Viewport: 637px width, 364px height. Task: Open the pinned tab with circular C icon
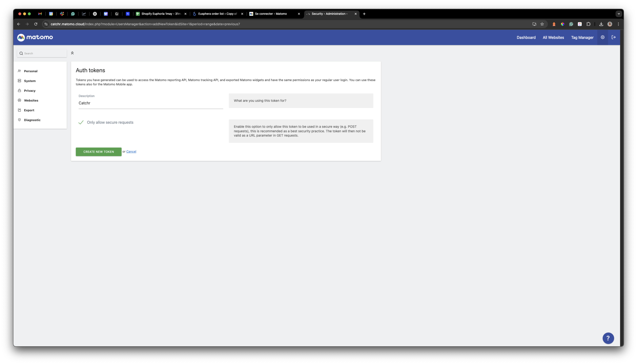point(117,14)
